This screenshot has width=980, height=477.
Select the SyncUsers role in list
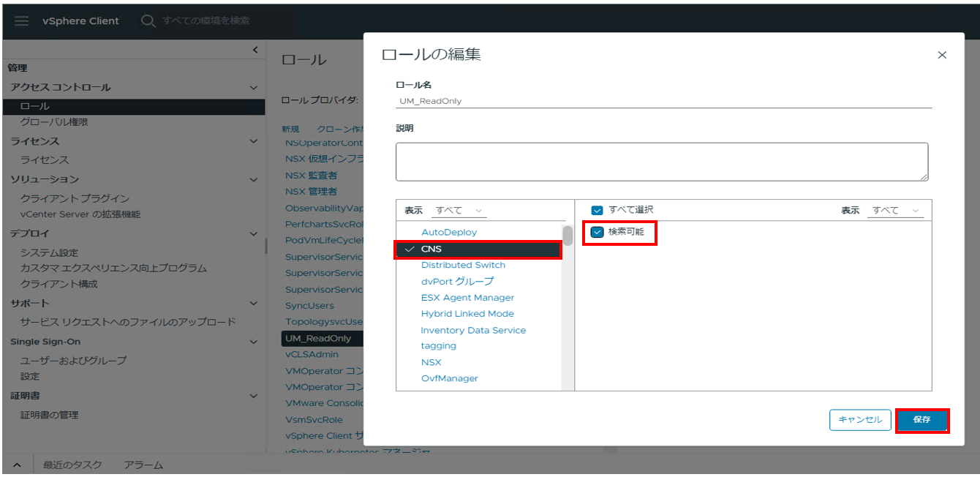[309, 306]
